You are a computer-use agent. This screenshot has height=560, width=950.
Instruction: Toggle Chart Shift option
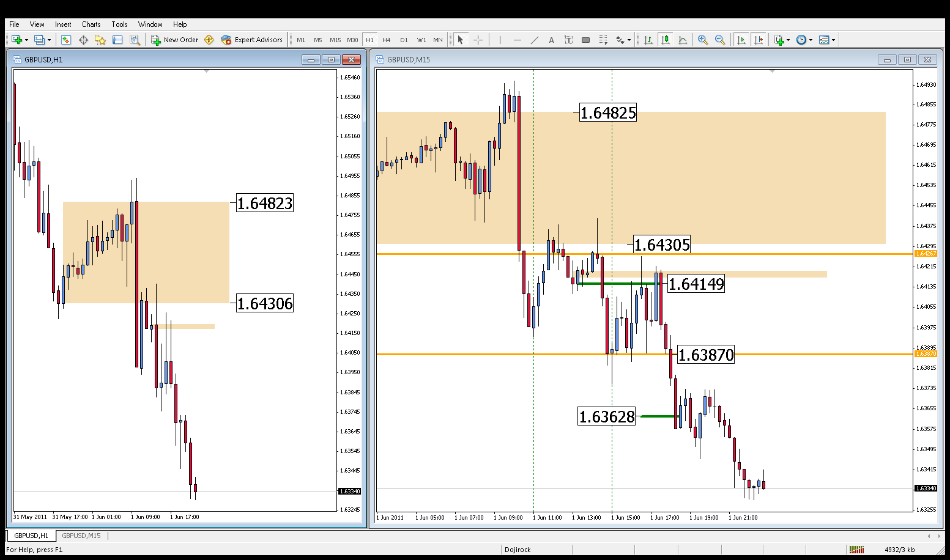(x=759, y=40)
